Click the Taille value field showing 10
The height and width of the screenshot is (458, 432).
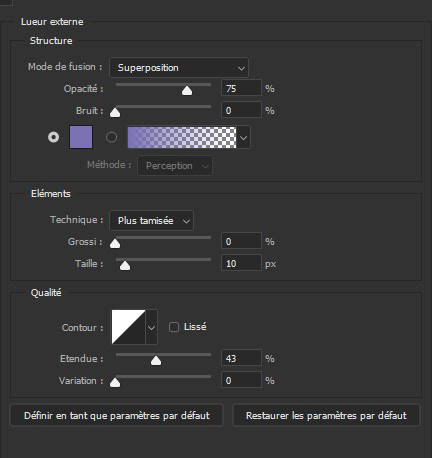click(x=241, y=263)
